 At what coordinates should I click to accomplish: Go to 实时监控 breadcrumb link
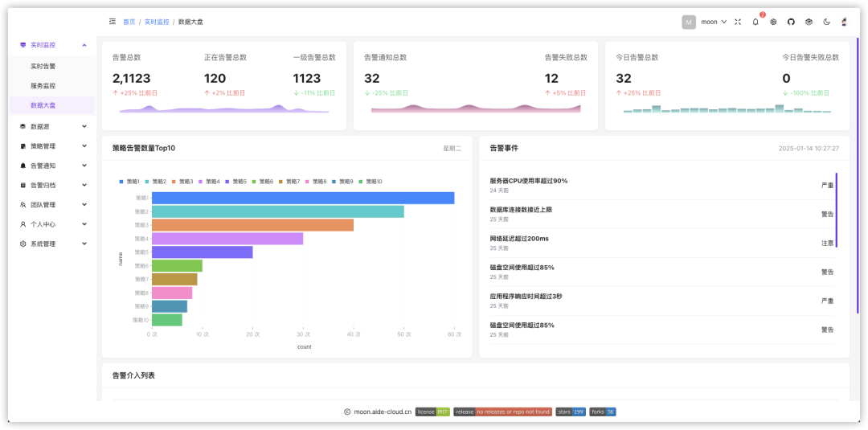pos(157,23)
